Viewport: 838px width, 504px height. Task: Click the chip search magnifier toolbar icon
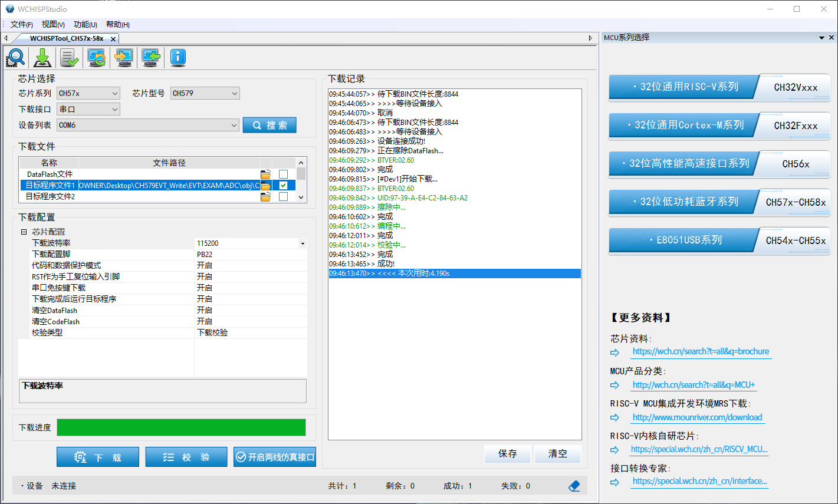[x=16, y=57]
